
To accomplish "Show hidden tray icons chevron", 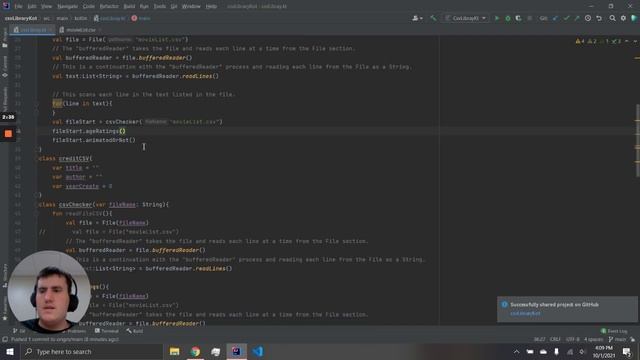I will 516,351.
